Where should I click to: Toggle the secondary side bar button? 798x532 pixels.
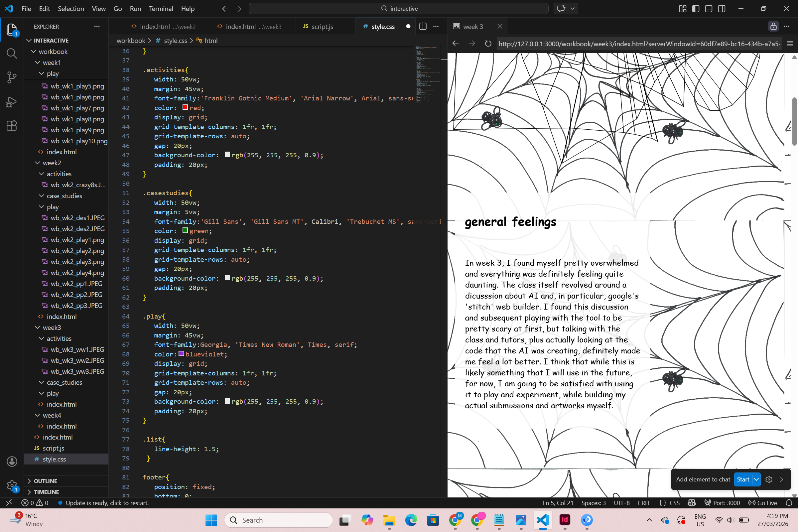722,9
